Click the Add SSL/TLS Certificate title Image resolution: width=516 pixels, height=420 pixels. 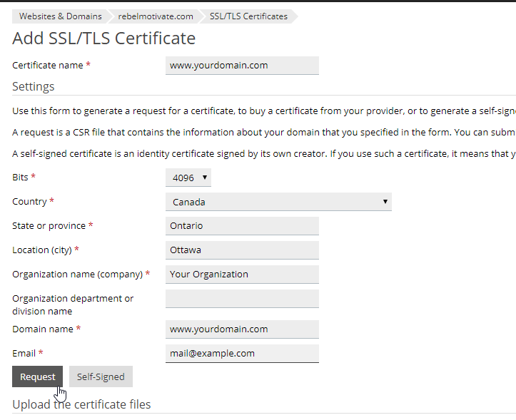104,39
